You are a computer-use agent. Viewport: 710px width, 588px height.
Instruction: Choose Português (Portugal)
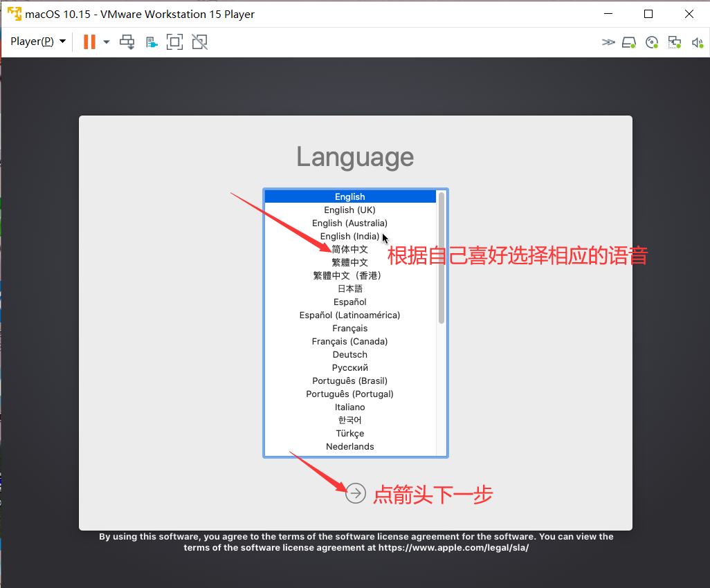350,394
